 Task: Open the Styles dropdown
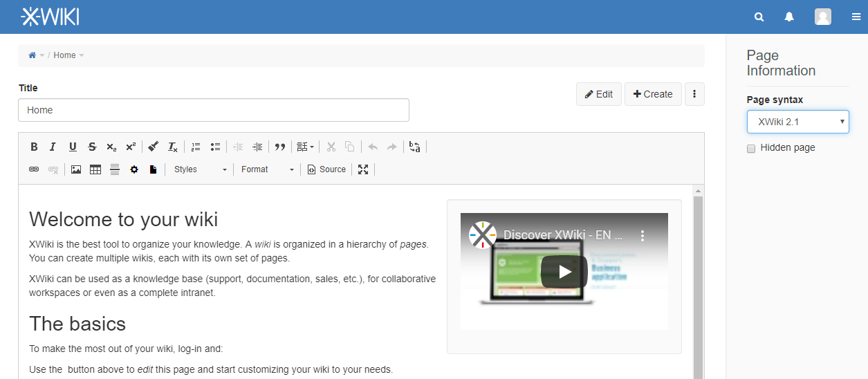click(x=200, y=169)
